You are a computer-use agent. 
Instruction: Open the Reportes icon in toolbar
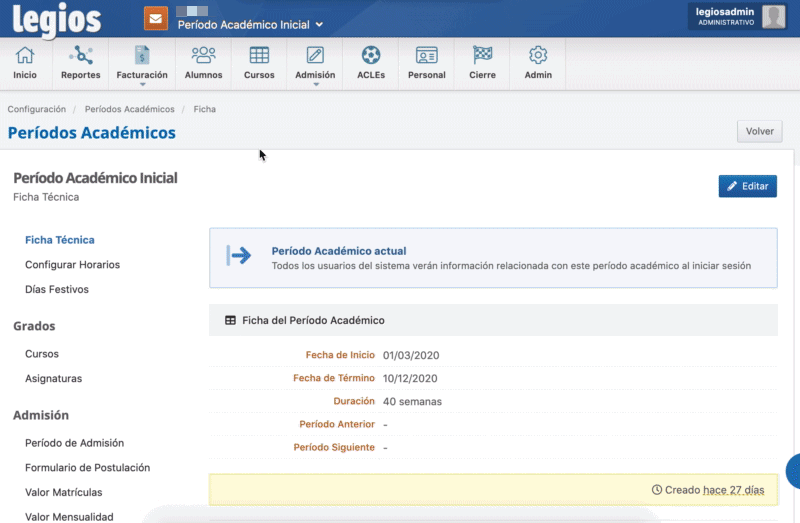(80, 56)
